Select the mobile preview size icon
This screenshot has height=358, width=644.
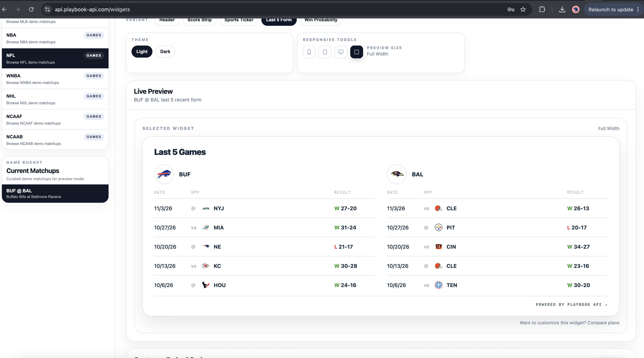(309, 52)
